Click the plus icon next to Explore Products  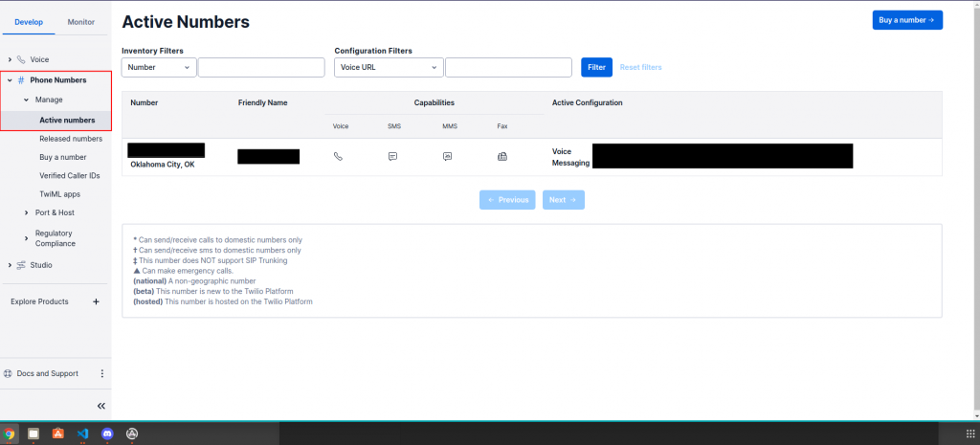pos(97,301)
